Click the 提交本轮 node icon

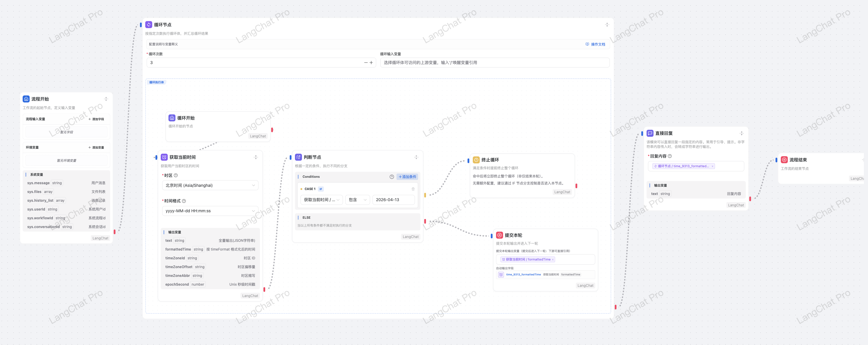click(x=499, y=235)
